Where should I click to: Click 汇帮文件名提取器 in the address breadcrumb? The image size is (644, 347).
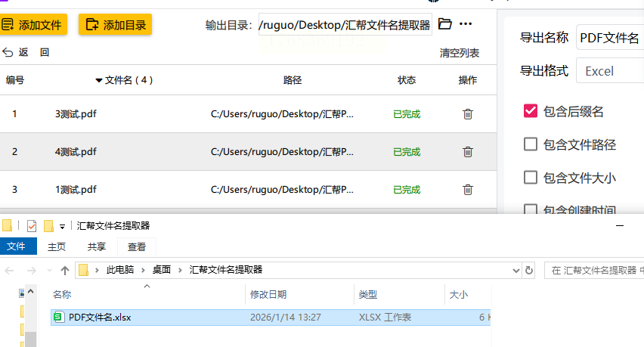pos(226,270)
